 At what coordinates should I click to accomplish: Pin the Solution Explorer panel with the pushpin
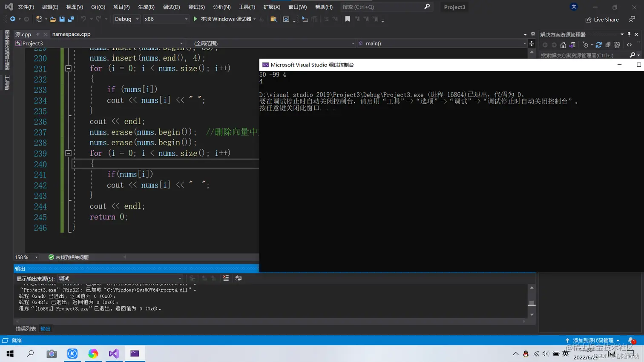(x=629, y=34)
